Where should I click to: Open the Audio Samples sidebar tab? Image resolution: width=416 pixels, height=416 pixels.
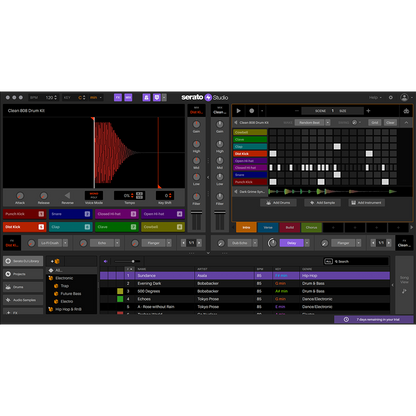(x=23, y=300)
